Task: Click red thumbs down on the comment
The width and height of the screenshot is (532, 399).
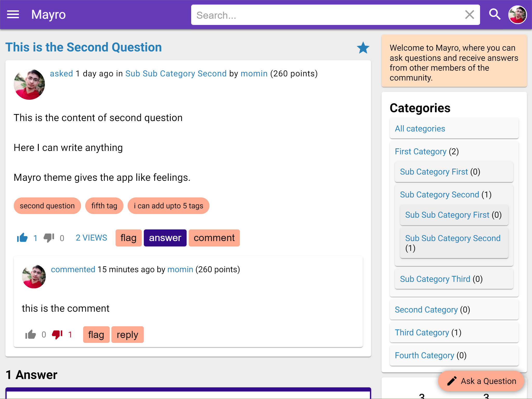Action: tap(57, 335)
